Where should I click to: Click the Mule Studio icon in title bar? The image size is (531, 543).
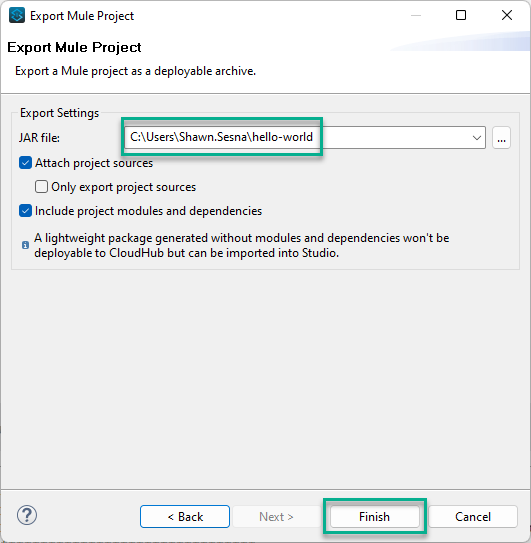click(17, 16)
